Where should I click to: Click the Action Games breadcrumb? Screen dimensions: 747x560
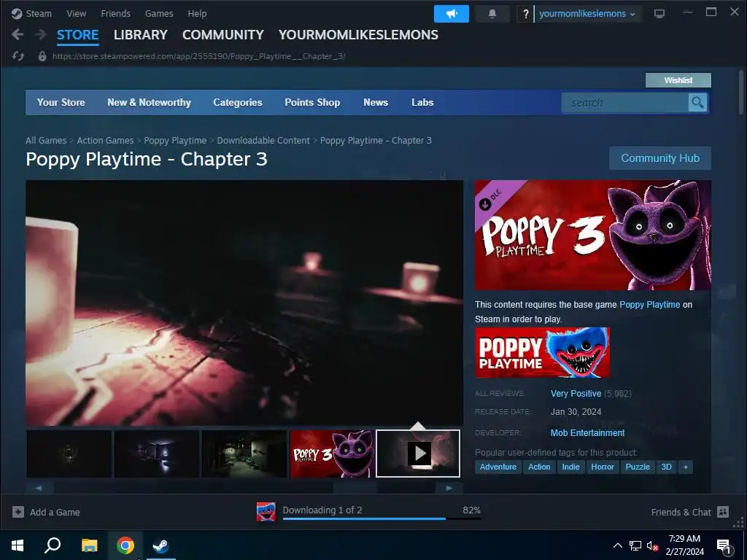pyautogui.click(x=105, y=141)
